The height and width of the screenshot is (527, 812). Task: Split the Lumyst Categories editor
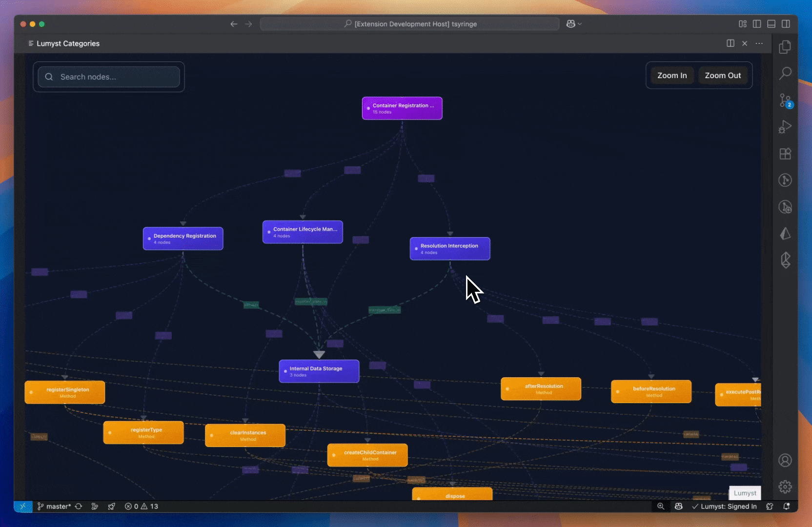click(x=731, y=43)
